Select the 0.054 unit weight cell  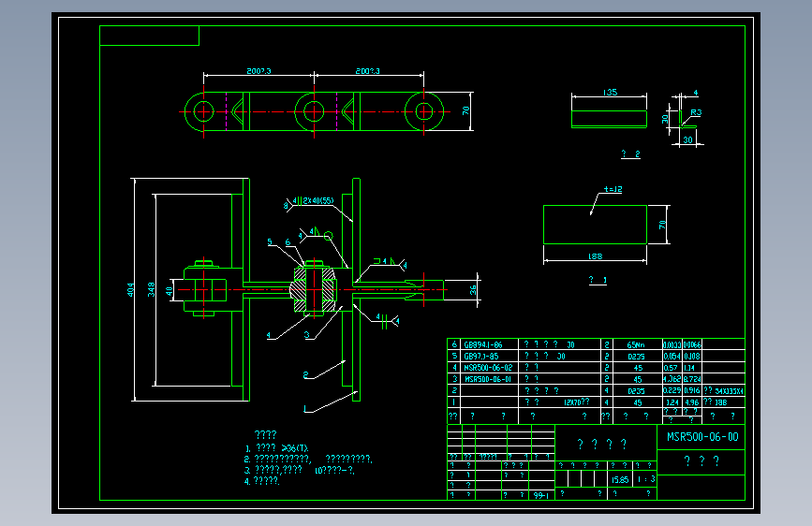click(672, 357)
